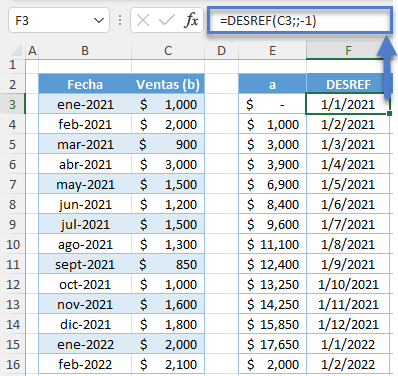Open the Name Box dropdown arrow
Screen dimensions: 398x376
pyautogui.click(x=99, y=21)
